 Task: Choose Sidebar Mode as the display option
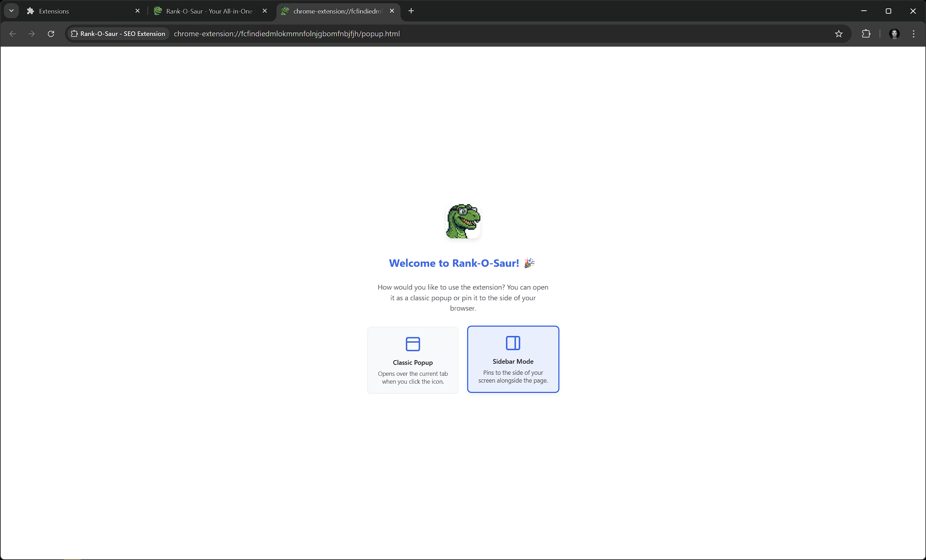point(513,359)
